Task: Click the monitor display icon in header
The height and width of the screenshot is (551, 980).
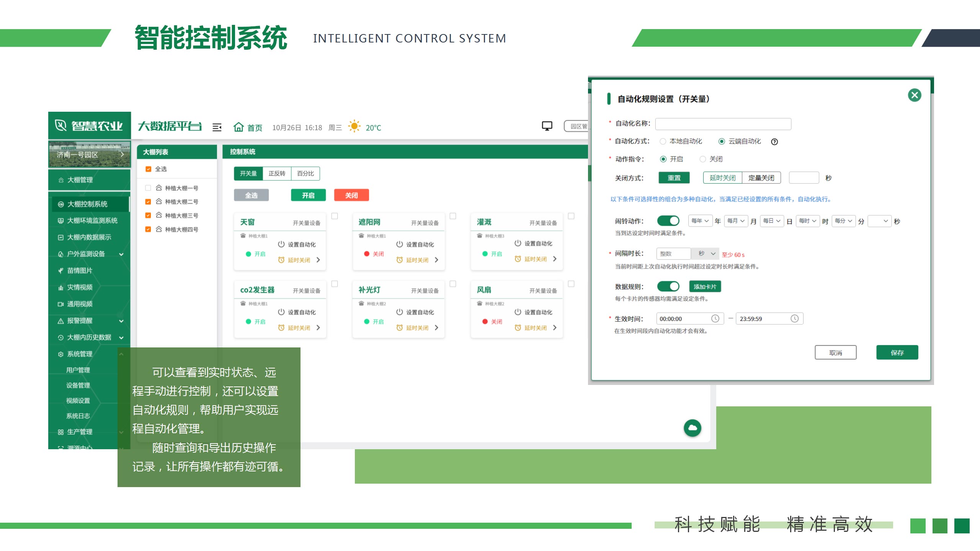Action: tap(547, 126)
